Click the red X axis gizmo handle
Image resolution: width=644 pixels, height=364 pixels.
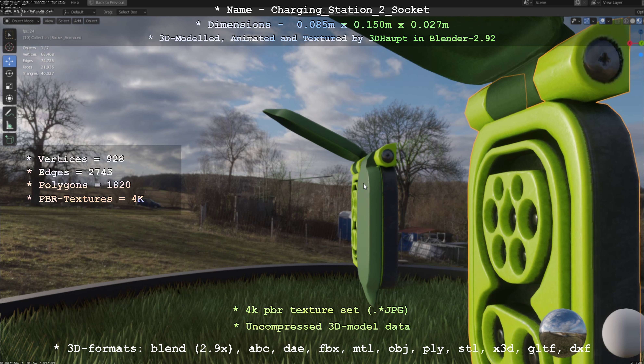click(x=630, y=43)
